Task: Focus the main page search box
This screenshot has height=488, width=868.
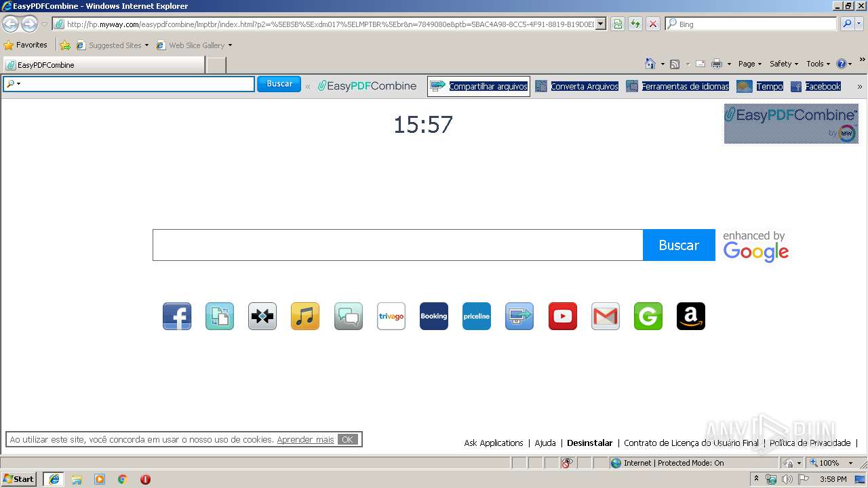Action: [397, 245]
